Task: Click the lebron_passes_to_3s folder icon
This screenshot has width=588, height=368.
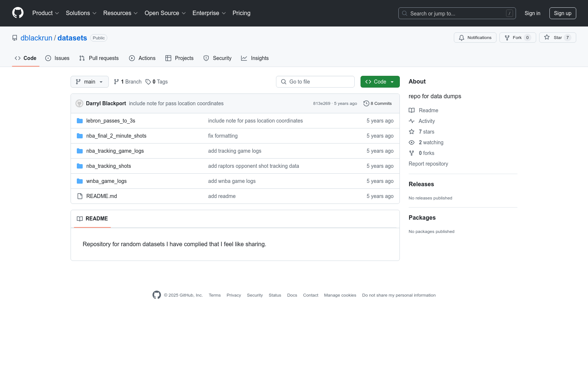Action: tap(80, 121)
